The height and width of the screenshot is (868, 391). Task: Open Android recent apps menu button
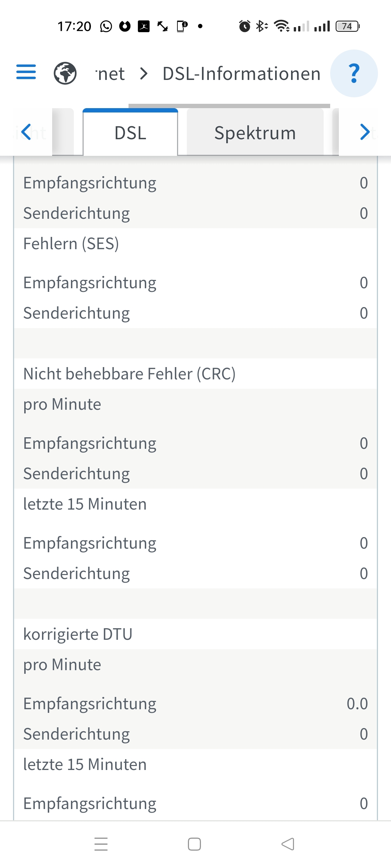(101, 844)
